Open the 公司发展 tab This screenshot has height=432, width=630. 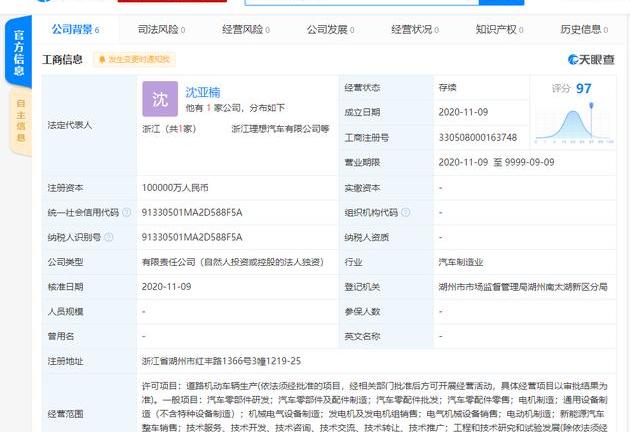pyautogui.click(x=330, y=29)
